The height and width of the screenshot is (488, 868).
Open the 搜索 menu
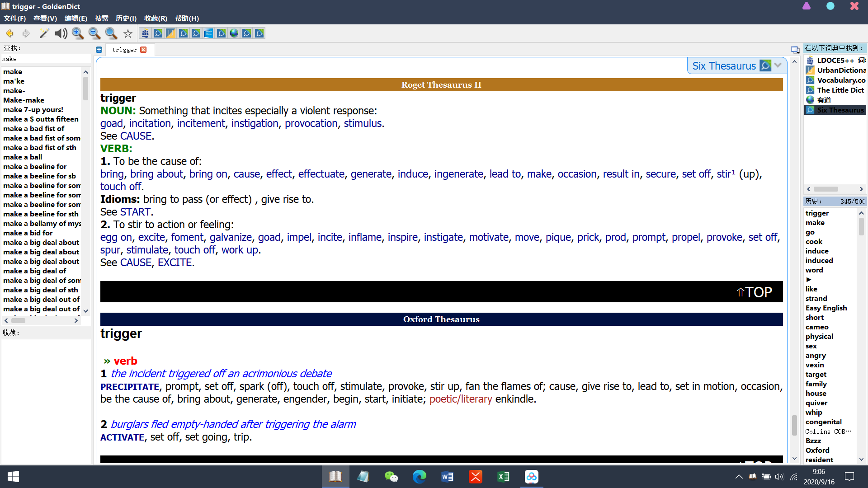[x=102, y=19]
